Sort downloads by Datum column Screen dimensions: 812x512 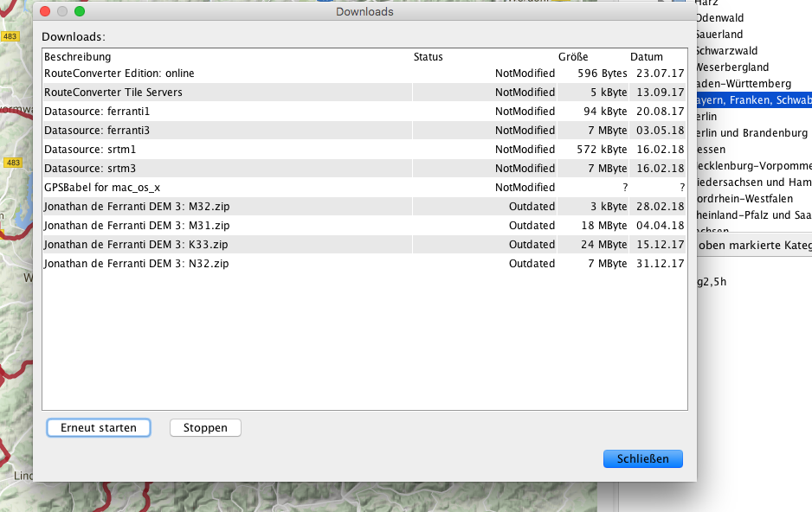point(646,57)
